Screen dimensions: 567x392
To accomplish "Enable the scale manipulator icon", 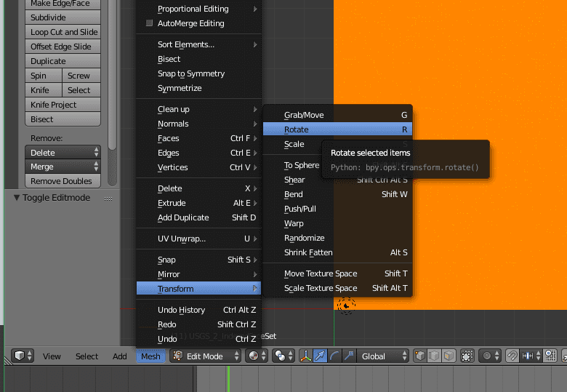I will [349, 356].
